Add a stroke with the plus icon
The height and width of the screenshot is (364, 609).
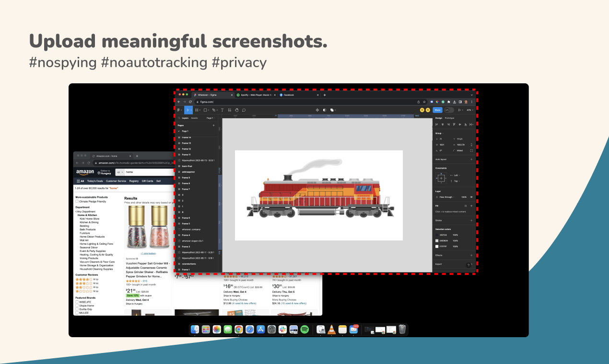click(471, 220)
